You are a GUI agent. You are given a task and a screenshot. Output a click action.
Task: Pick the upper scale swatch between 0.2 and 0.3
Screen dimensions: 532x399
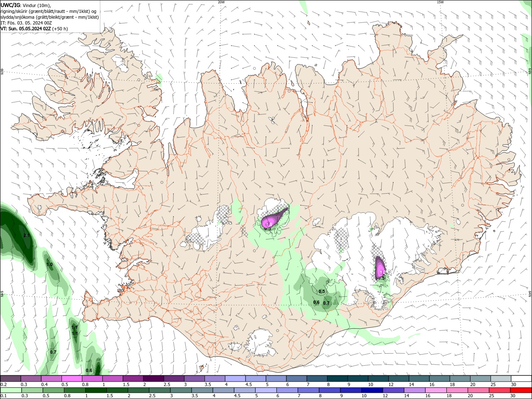[x=10, y=378]
